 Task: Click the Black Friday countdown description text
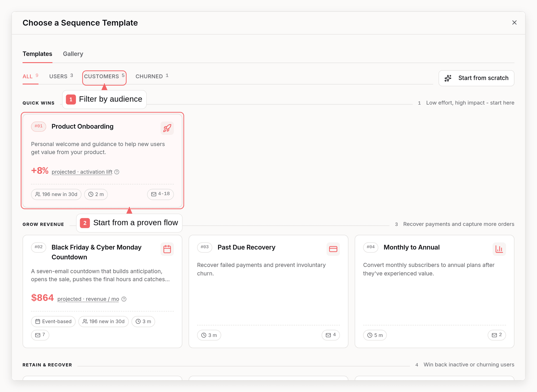point(100,275)
